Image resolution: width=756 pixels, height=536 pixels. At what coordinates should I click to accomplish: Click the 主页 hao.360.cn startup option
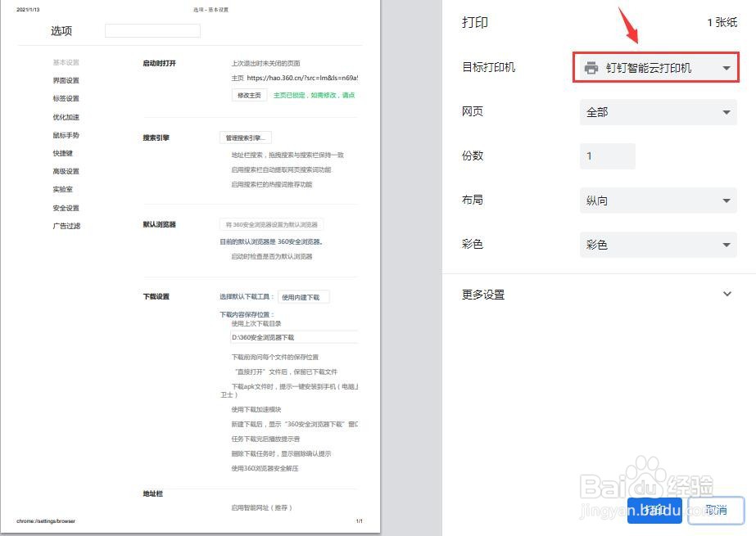(x=295, y=78)
